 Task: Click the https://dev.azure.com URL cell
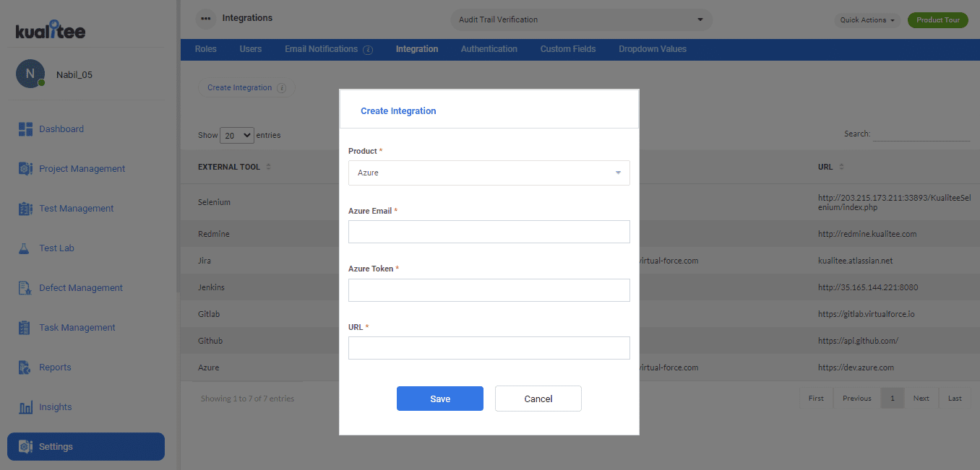(856, 367)
